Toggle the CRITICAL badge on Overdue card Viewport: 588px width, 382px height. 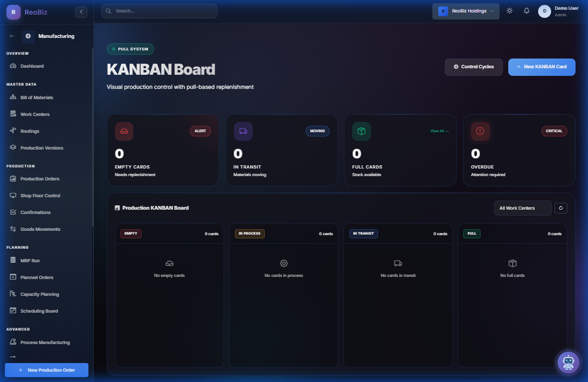(554, 131)
